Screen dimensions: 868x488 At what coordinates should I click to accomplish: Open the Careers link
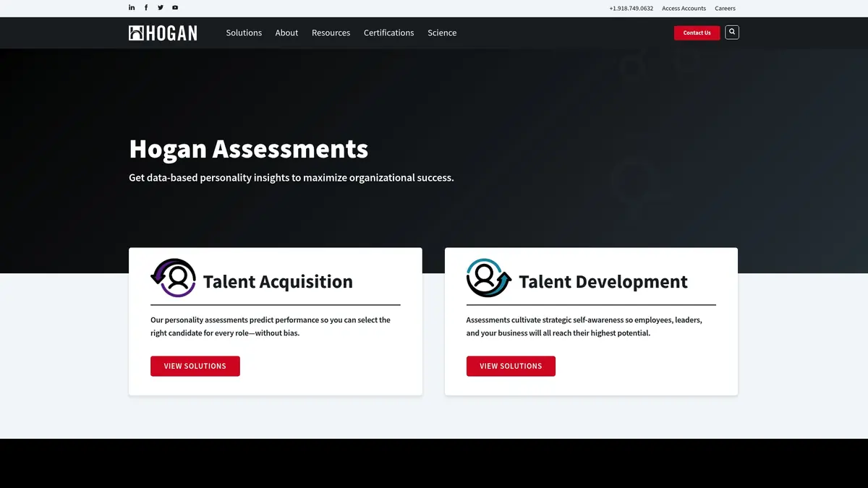pyautogui.click(x=725, y=9)
